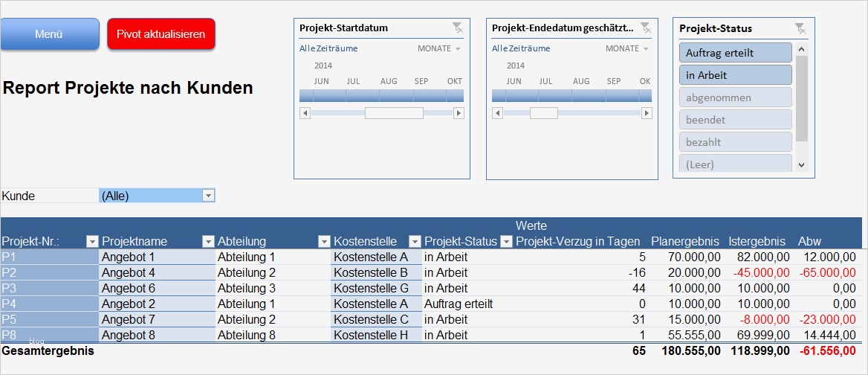The width and height of the screenshot is (868, 375).
Task: Click right scroll arrow of Endedatum timeline
Action: pos(647,113)
